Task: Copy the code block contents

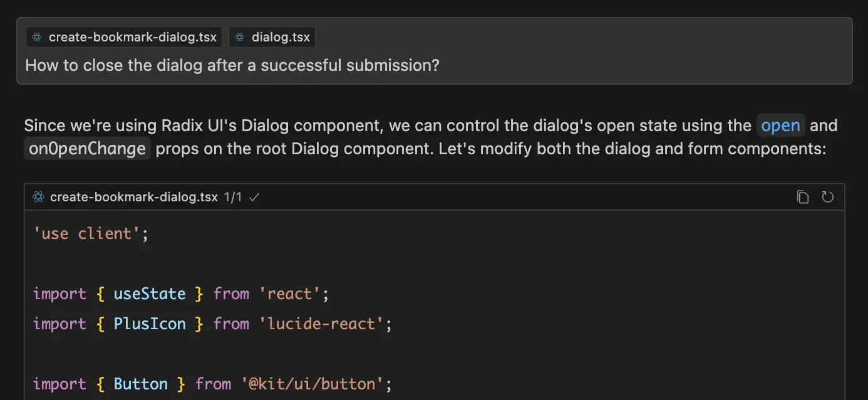Action: point(802,197)
